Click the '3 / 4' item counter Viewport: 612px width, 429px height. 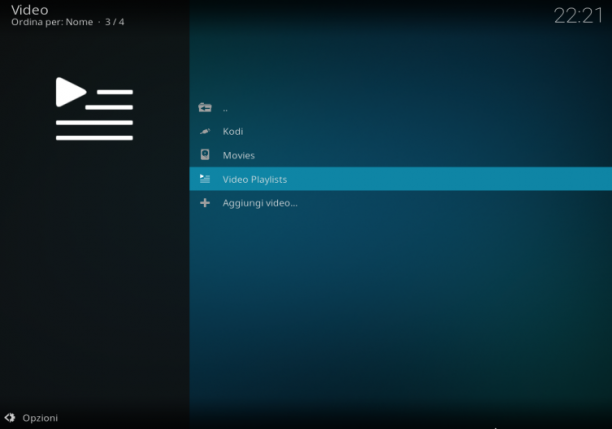click(114, 22)
